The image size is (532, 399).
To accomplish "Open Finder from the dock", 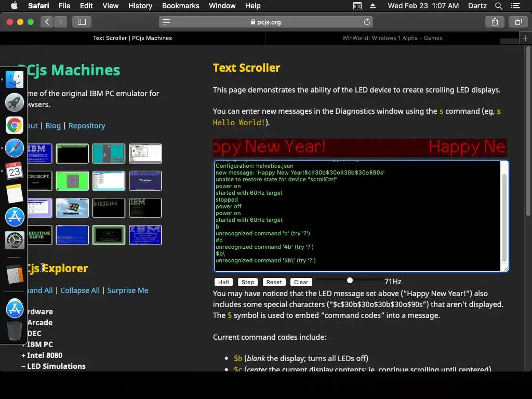I will [14, 79].
